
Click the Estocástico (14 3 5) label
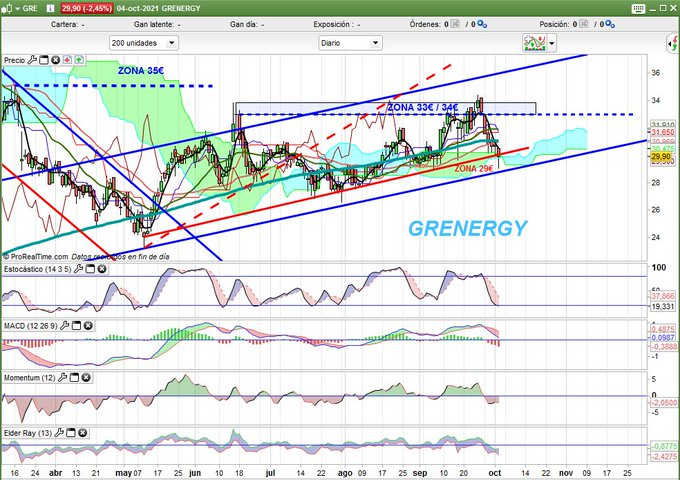(x=37, y=269)
